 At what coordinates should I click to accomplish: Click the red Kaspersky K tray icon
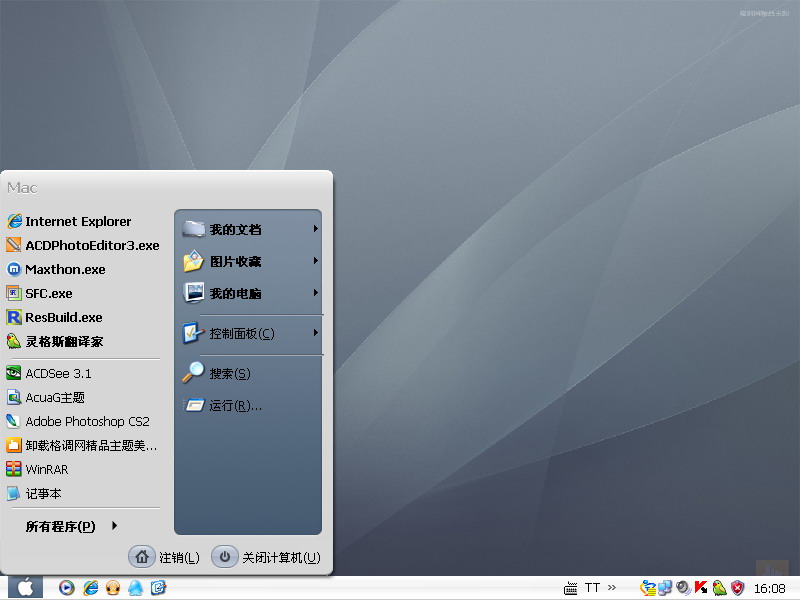701,588
